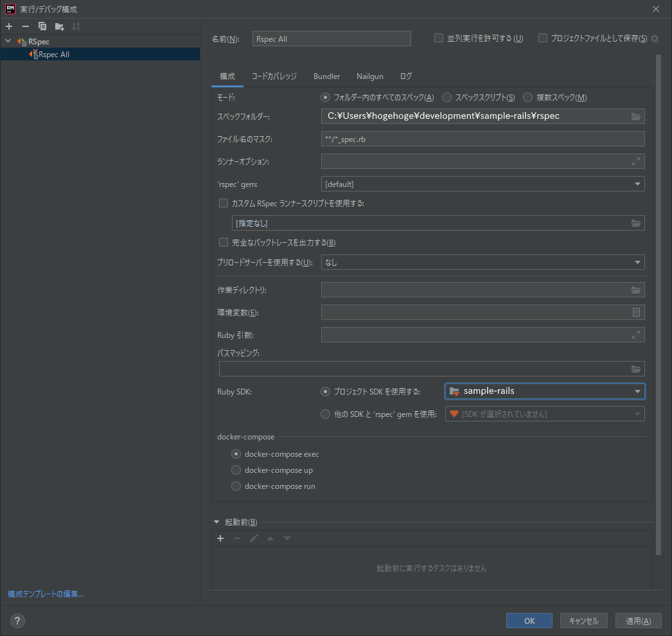672x636 pixels.
Task: Copy the selected configuration
Action: click(42, 26)
